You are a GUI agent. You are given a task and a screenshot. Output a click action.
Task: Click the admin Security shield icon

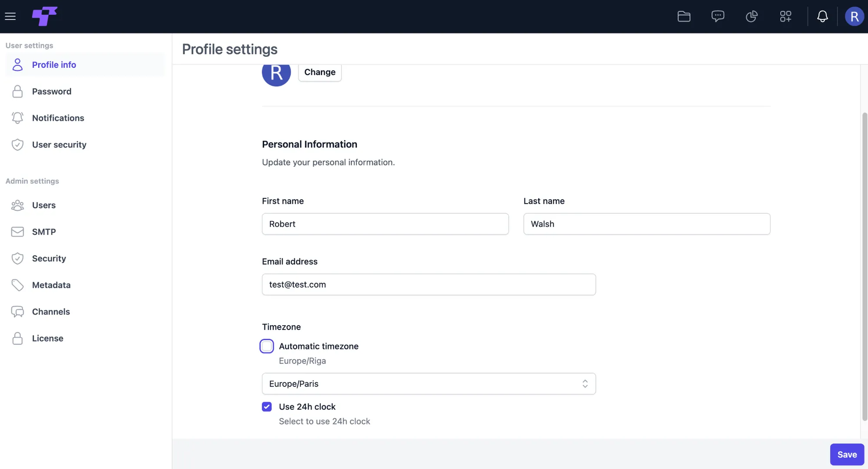[17, 258]
